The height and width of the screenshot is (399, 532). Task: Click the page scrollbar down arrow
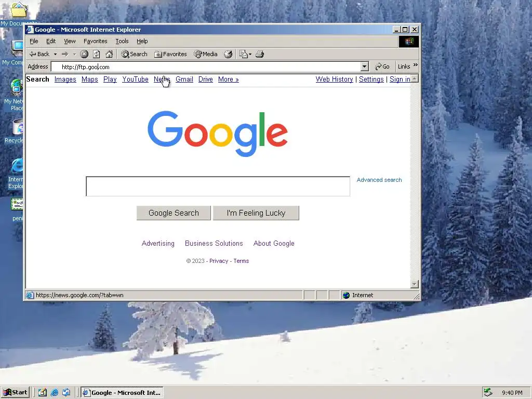point(415,284)
